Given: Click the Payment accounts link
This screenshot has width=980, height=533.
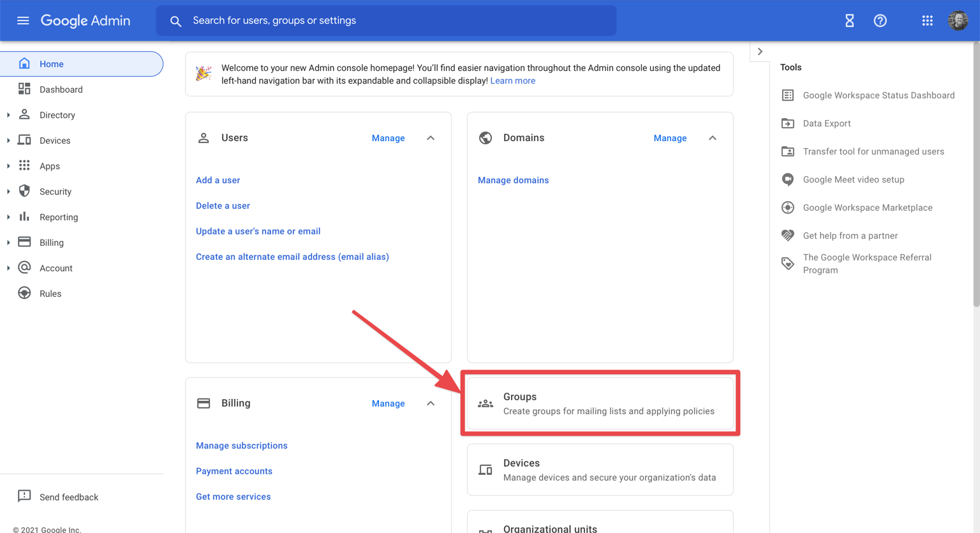Looking at the screenshot, I should pos(234,471).
